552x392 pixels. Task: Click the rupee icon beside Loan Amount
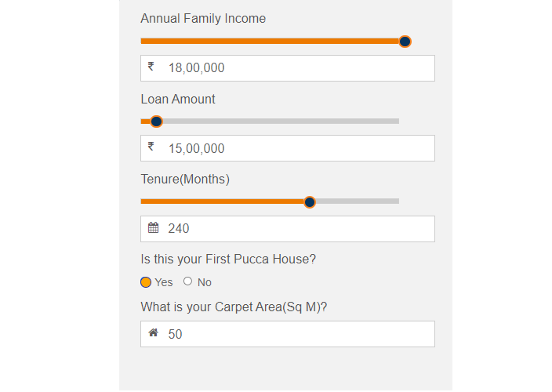(151, 146)
